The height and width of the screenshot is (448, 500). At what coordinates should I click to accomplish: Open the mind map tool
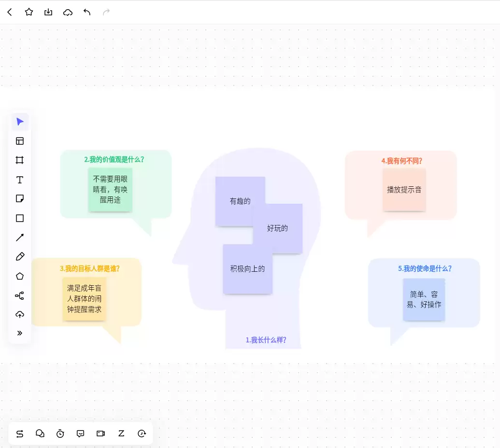[20, 296]
